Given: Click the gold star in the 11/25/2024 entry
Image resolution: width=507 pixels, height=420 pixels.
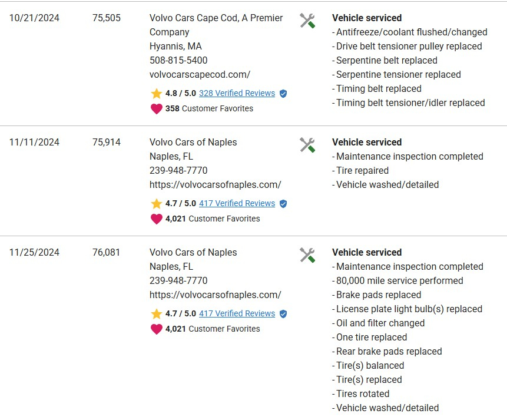Looking at the screenshot, I should tap(156, 314).
